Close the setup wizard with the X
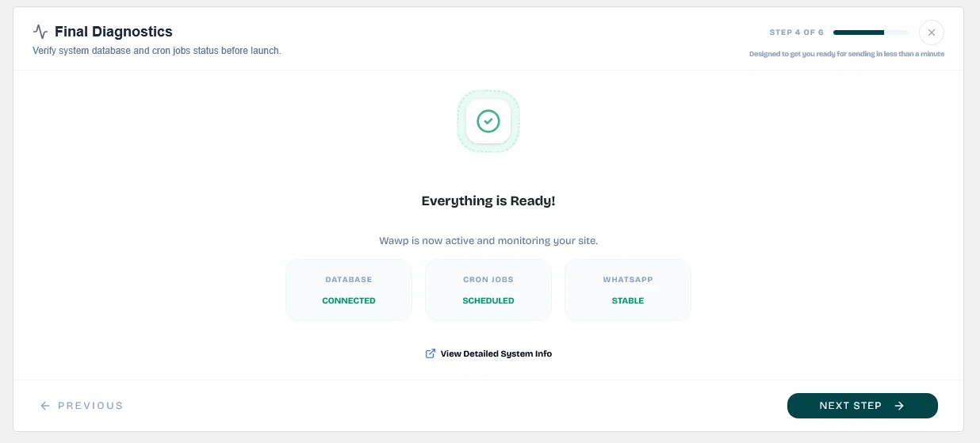The width and height of the screenshot is (980, 443). (932, 32)
